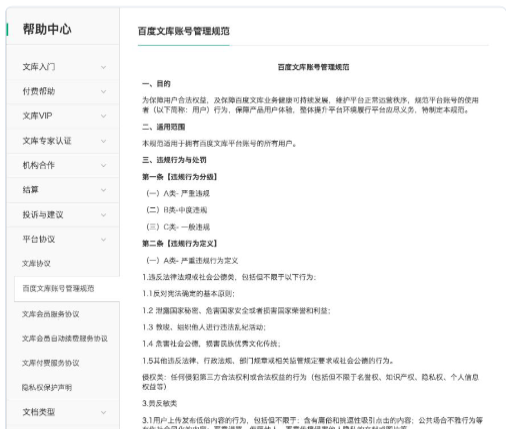Click the 侵权类 paragraph
Viewport: 506px width, 435px height.
(311, 382)
